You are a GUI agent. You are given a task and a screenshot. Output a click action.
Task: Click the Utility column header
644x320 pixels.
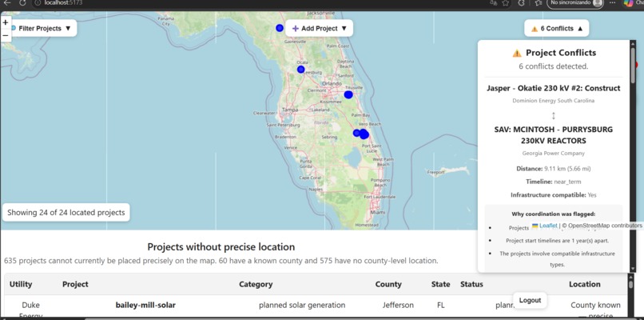pos(21,284)
